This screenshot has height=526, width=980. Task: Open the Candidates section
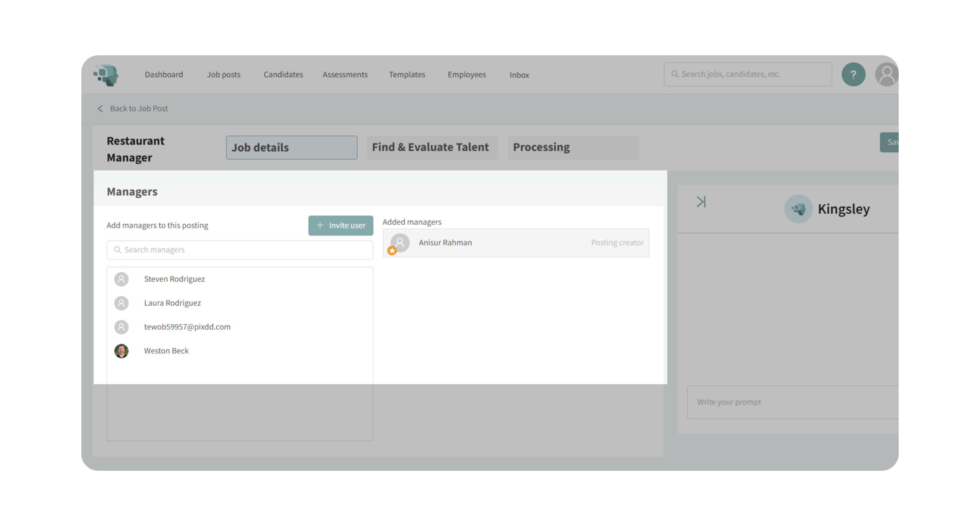point(283,75)
